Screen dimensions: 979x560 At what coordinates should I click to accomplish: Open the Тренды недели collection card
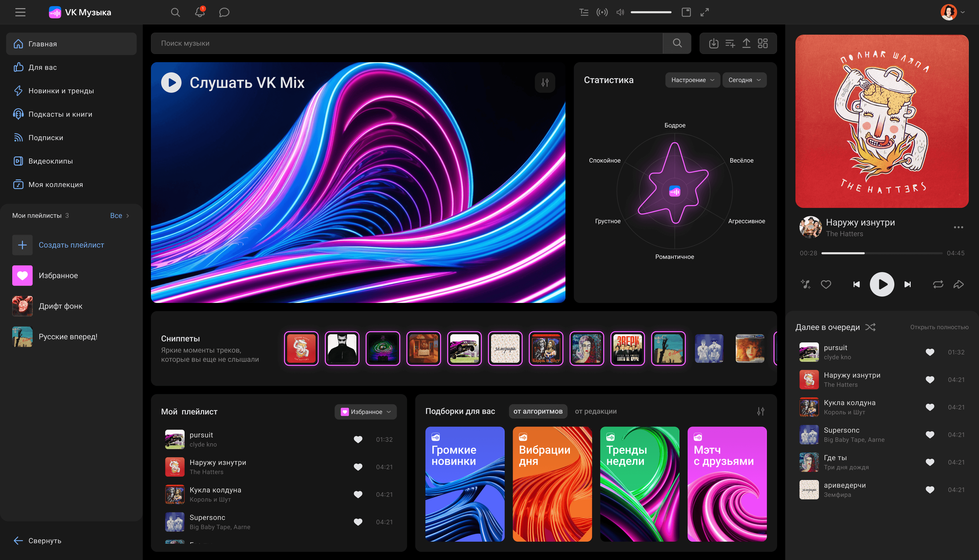[640, 484]
